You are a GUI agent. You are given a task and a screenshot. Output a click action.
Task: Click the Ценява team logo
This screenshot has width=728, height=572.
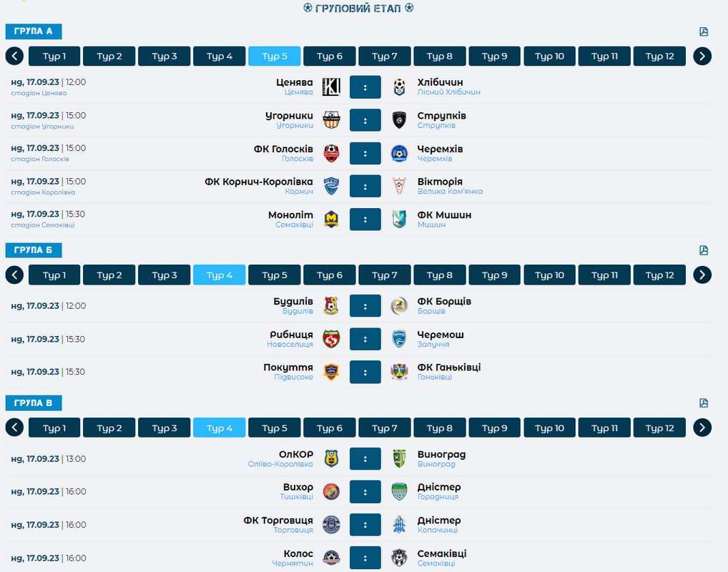tap(331, 87)
